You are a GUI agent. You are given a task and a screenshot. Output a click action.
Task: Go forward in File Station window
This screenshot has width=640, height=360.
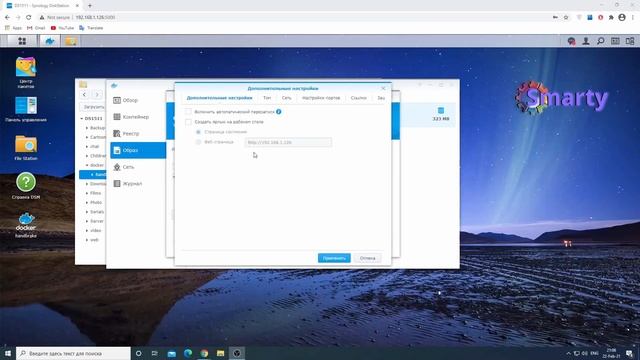(x=97, y=95)
